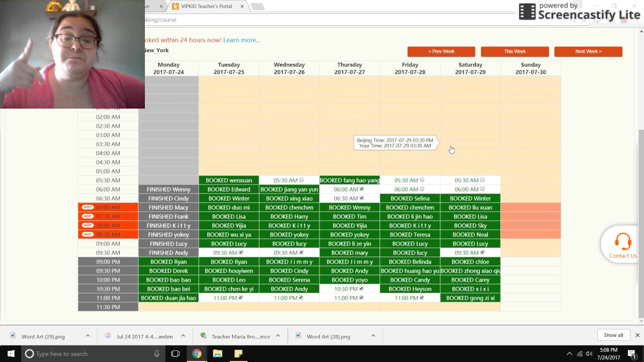644x362 pixels.
Task: Open the BOOKED gong zi xi Saturday slot
Action: pyautogui.click(x=470, y=298)
